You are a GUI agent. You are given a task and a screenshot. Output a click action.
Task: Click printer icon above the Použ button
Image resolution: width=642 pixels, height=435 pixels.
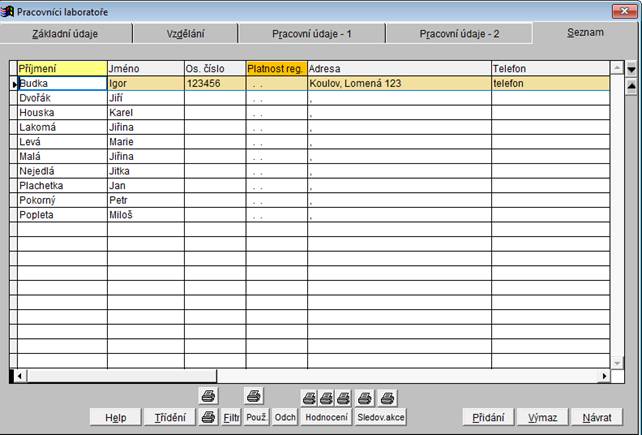coord(254,396)
